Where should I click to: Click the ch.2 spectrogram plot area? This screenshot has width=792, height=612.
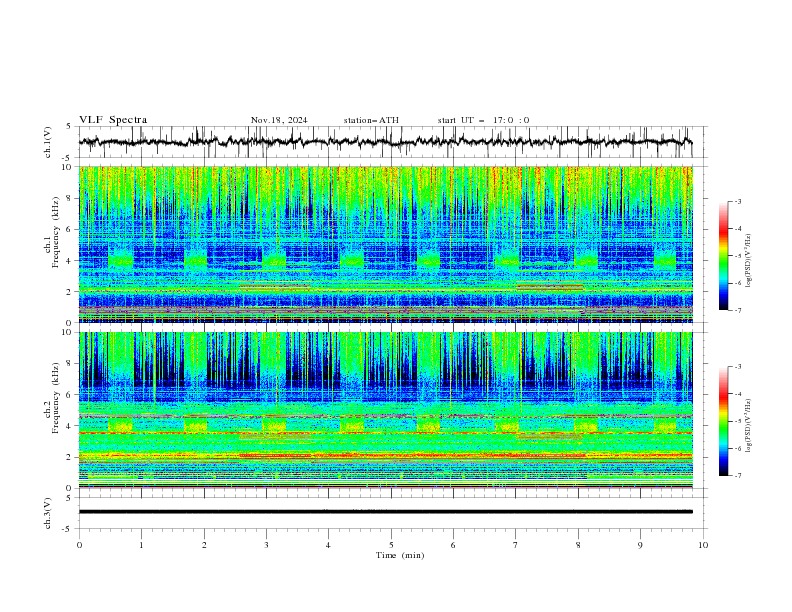click(x=386, y=410)
